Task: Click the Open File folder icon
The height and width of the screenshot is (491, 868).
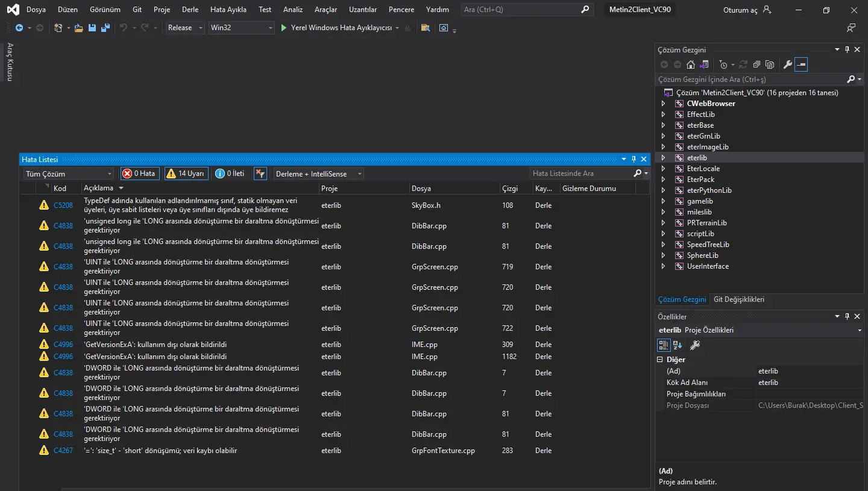Action: (x=78, y=28)
